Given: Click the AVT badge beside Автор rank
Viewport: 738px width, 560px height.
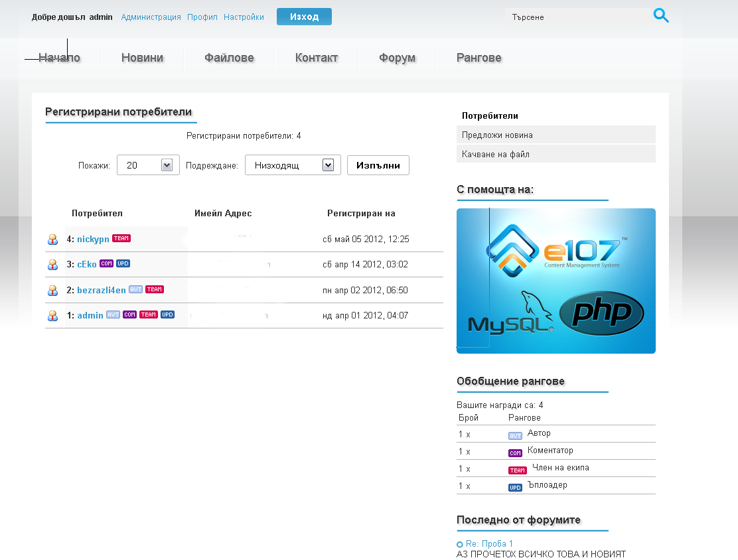Looking at the screenshot, I should pyautogui.click(x=515, y=435).
